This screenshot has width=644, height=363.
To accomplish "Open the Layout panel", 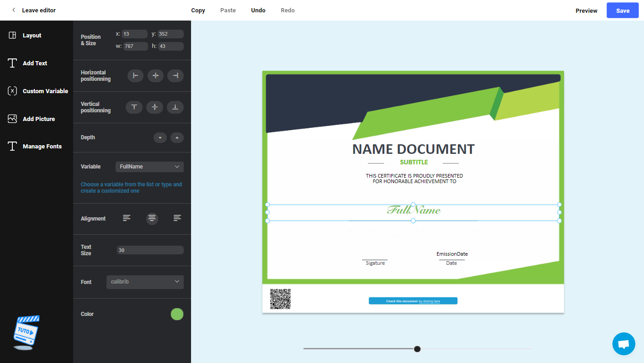I will tap(32, 36).
